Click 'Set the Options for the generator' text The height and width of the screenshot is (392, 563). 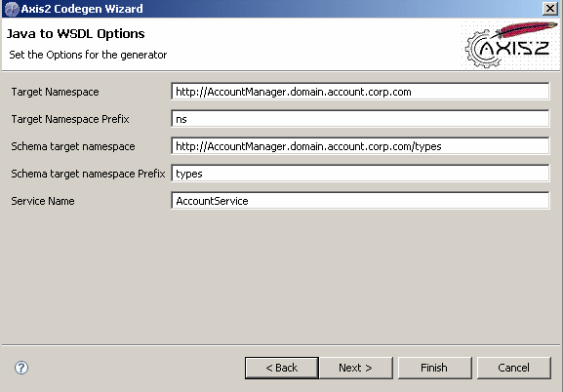88,55
